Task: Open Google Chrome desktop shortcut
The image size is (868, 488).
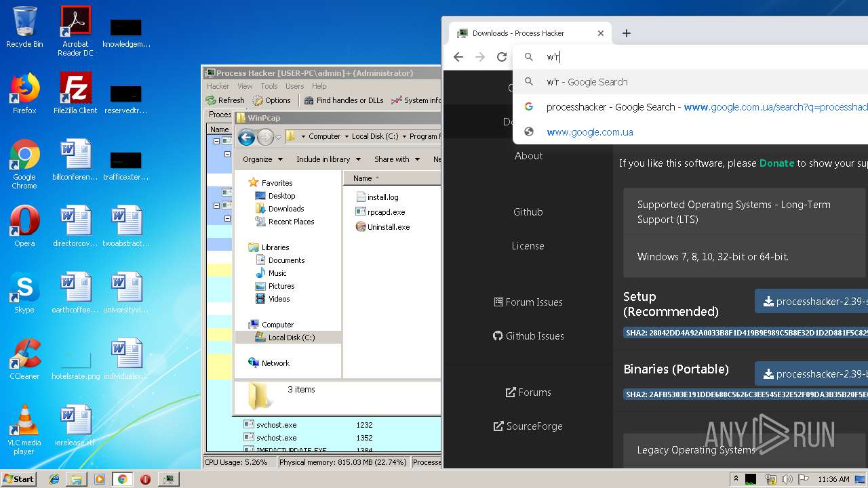Action: coord(24,164)
